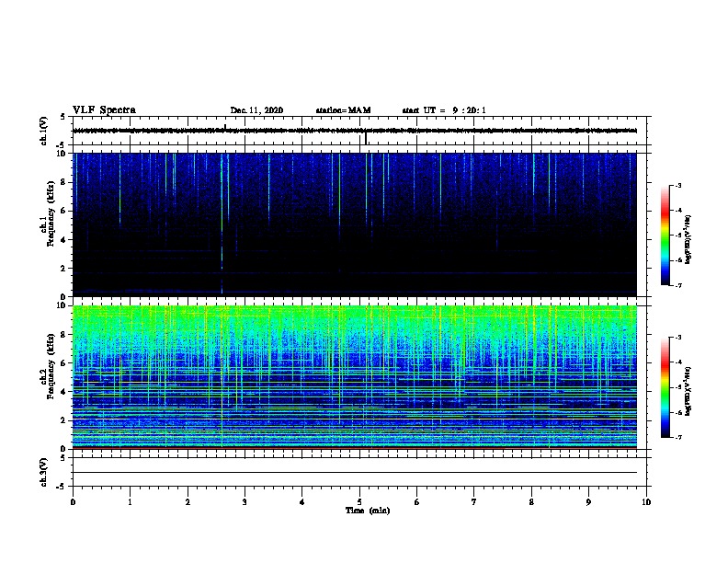Click the bright ch.1 sferic streak near minute 2.6
The image size is (728, 563).
[222, 223]
